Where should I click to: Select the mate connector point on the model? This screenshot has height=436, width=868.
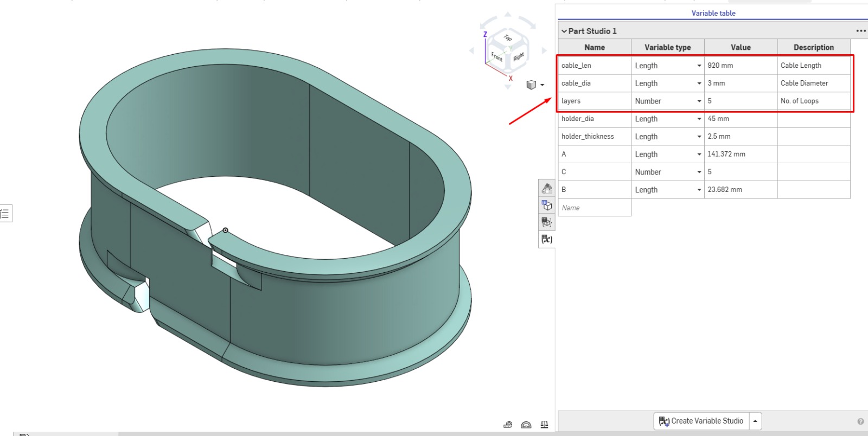click(225, 230)
